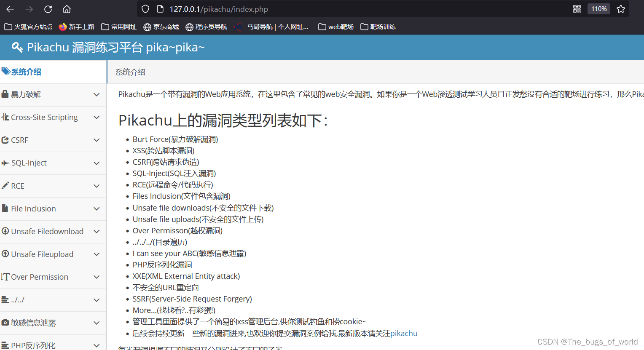Open the browser home page icon
644x350 pixels.
coord(67,9)
